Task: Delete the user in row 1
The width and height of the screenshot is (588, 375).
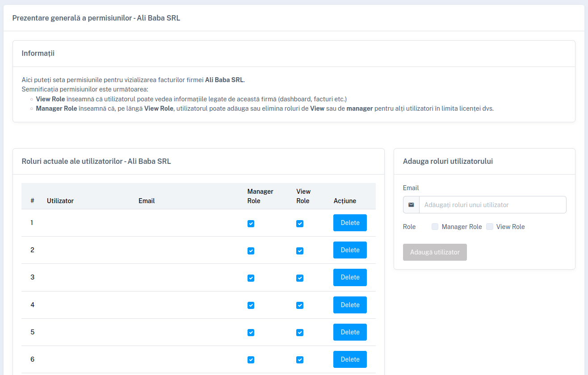Action: point(350,223)
